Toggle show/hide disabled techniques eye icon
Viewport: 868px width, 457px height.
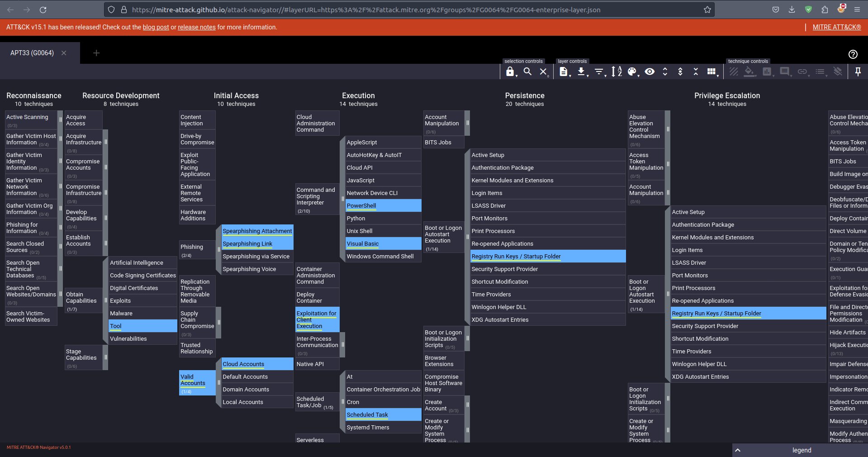[x=650, y=71]
